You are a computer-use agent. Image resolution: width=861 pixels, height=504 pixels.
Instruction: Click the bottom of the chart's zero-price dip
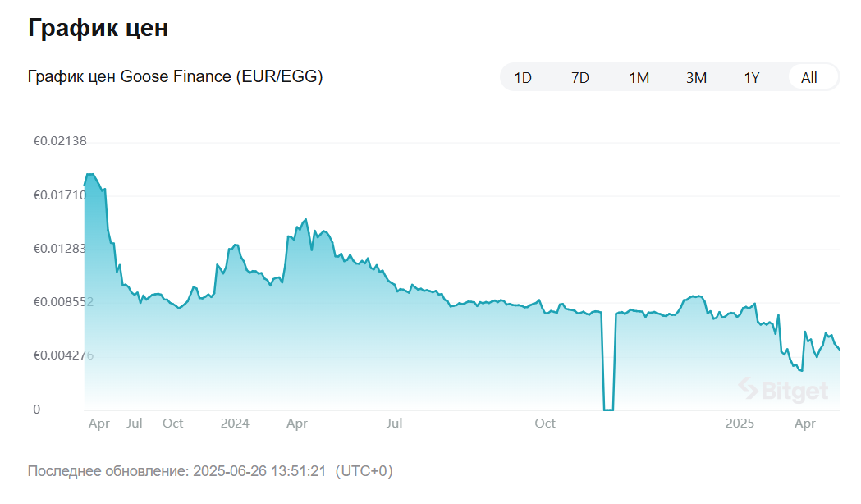(608, 409)
